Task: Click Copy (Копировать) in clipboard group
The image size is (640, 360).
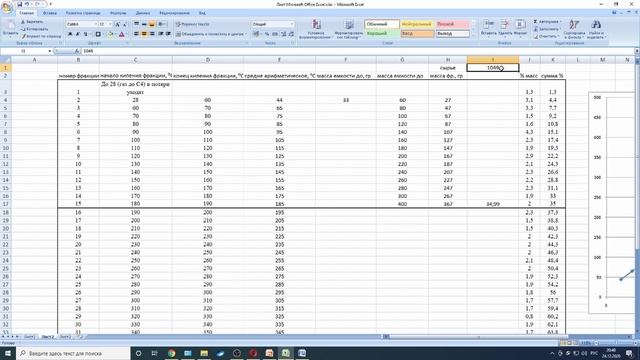Action: click(x=34, y=29)
